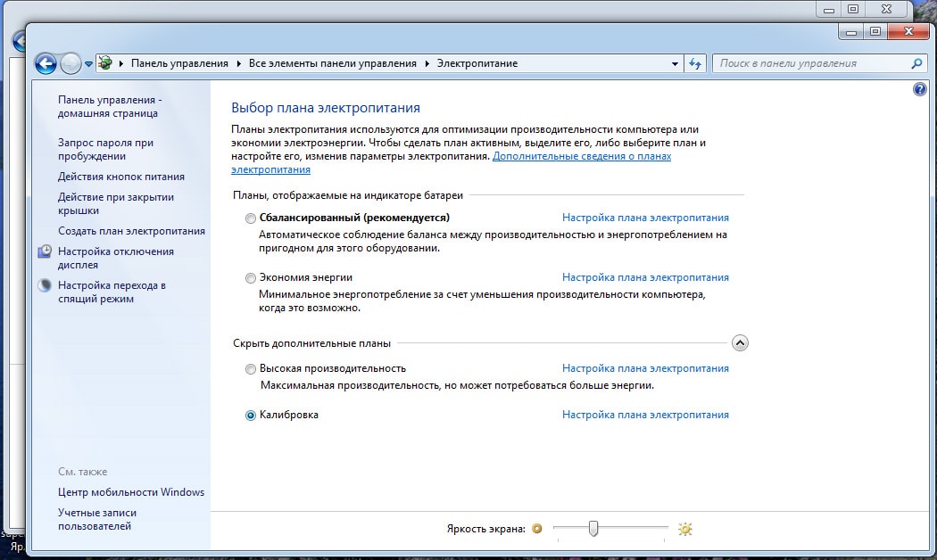Open the address bar history dropdown arrow
Screen dimensions: 937x560
tap(675, 63)
